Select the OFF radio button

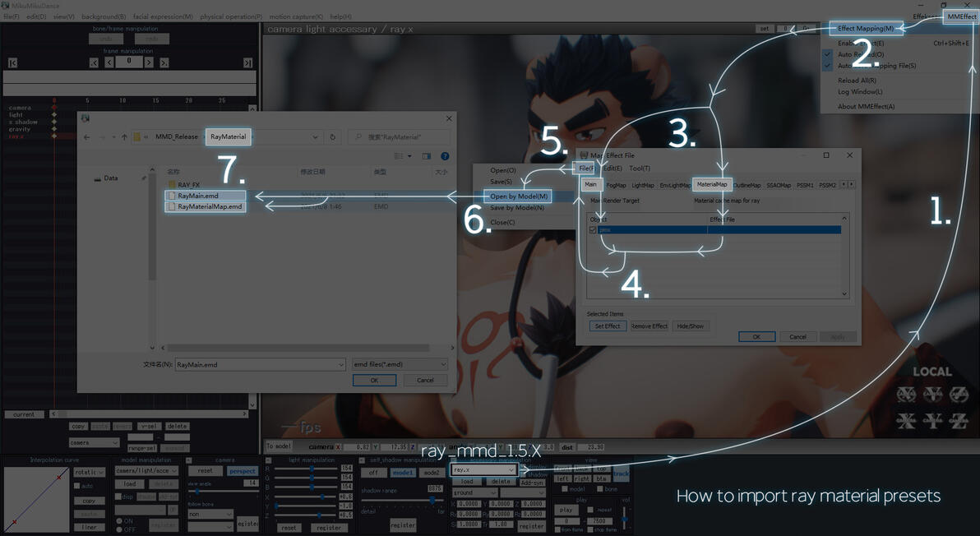point(119,529)
